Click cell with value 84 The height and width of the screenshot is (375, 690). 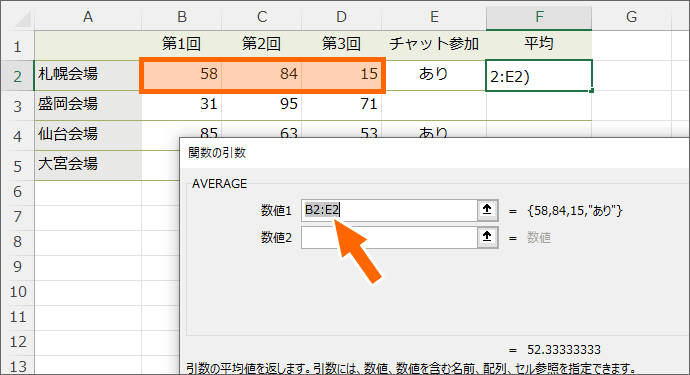pyautogui.click(x=262, y=75)
